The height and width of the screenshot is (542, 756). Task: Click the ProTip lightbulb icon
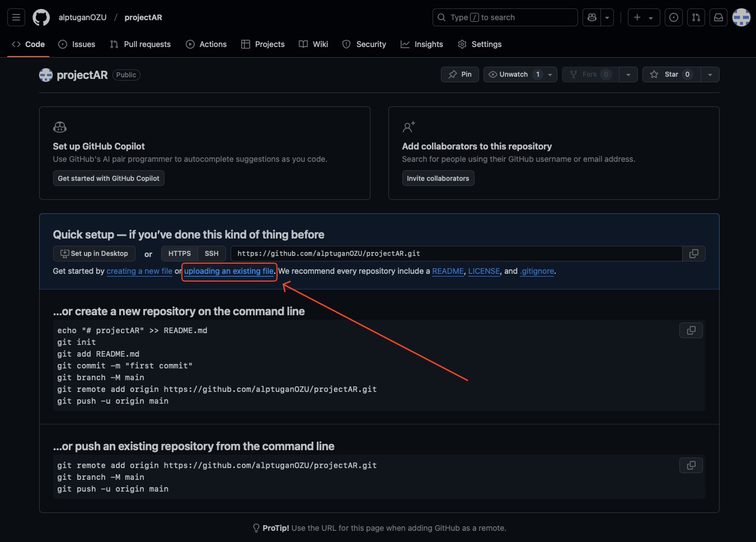click(x=256, y=528)
